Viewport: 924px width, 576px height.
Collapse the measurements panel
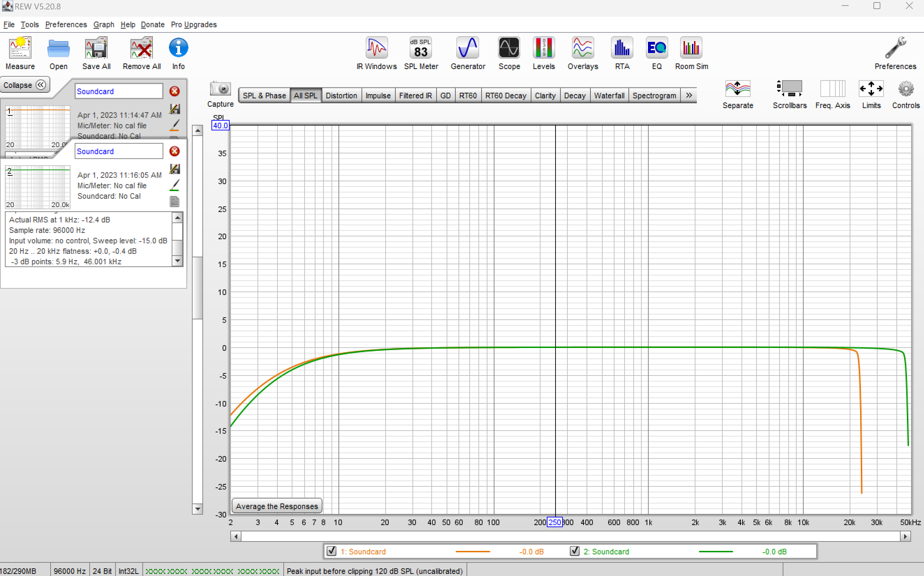click(24, 85)
